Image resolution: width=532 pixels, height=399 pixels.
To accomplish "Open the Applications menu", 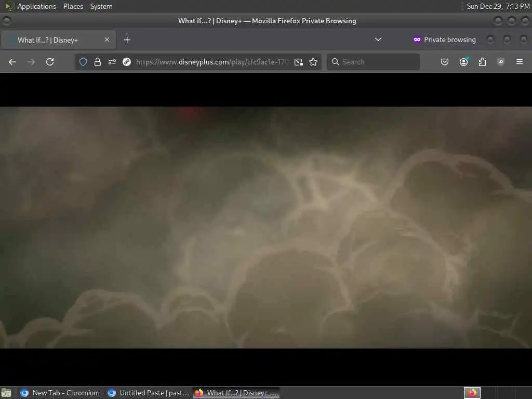I will click(x=37, y=6).
